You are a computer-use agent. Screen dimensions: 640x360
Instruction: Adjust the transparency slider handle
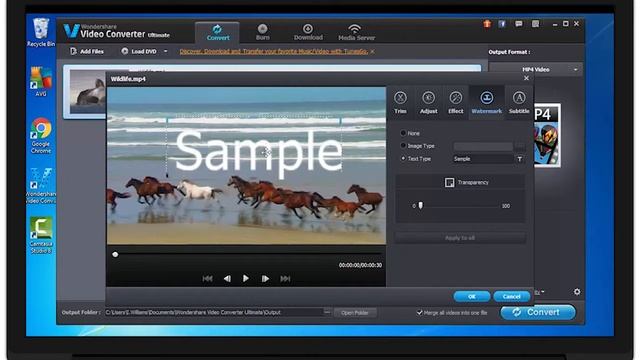point(420,205)
